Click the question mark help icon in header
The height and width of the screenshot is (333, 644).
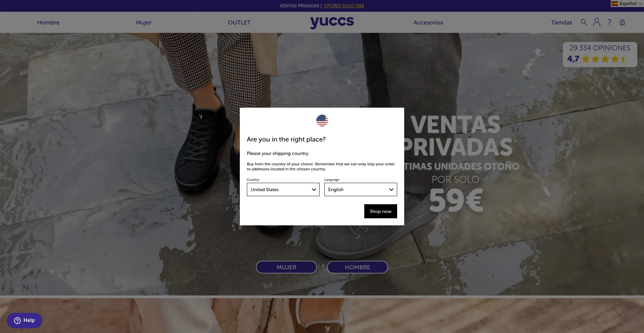(609, 22)
